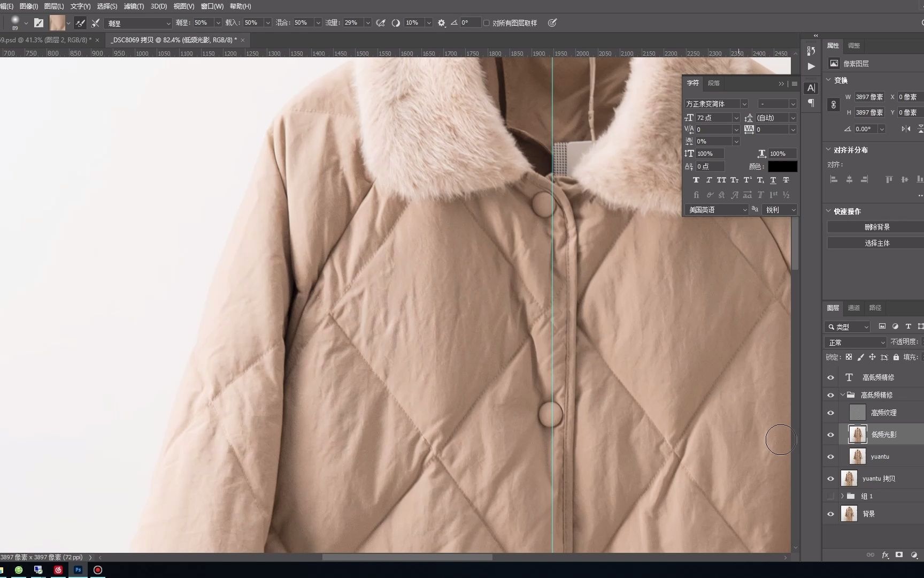Open the 滤镜(T) menu
This screenshot has height=578, width=924.
(134, 6)
